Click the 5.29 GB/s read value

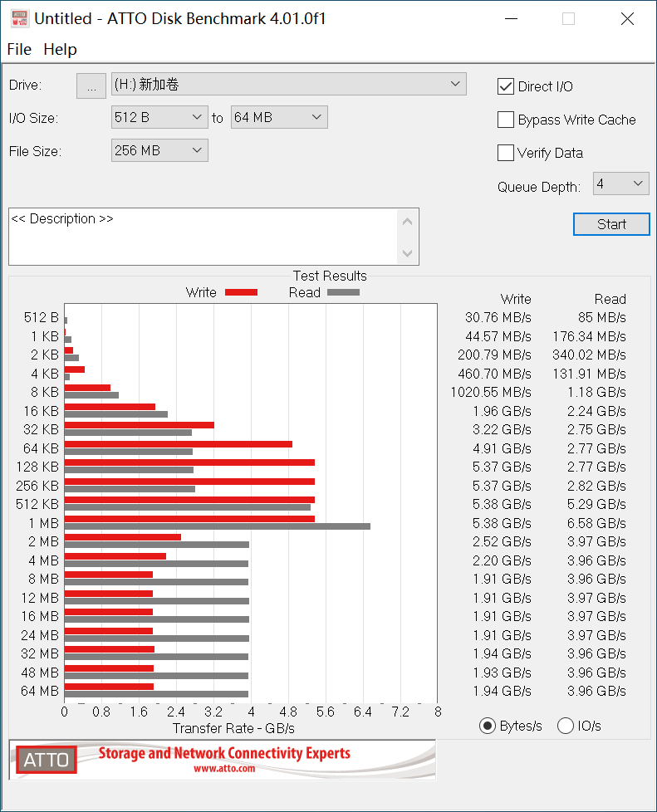tap(596, 505)
